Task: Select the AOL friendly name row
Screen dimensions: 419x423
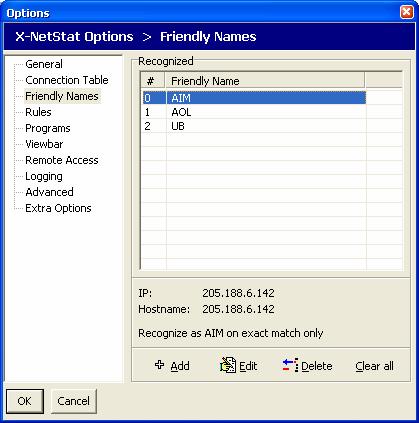Action: [254, 112]
